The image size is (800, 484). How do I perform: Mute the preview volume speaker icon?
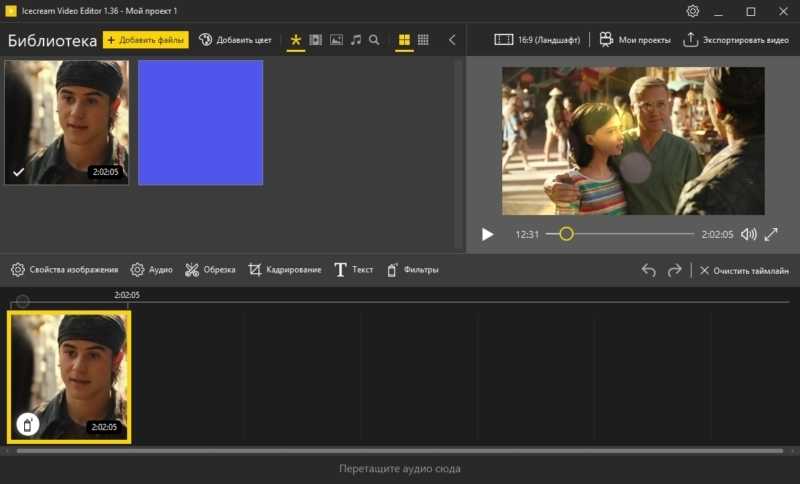[748, 234]
